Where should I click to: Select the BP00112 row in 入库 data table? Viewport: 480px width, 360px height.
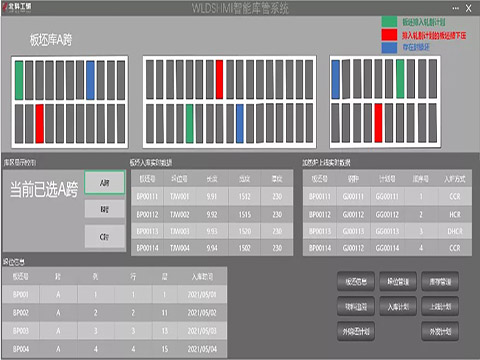point(212,214)
